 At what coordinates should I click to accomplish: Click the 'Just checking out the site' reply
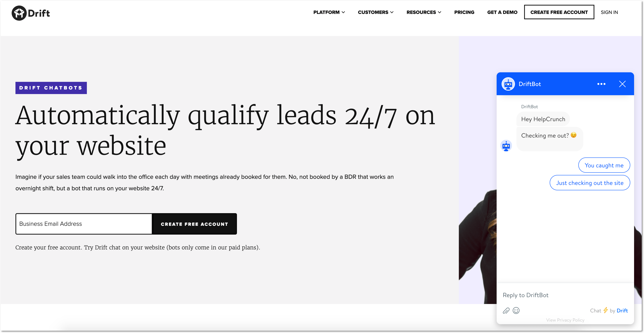click(590, 183)
